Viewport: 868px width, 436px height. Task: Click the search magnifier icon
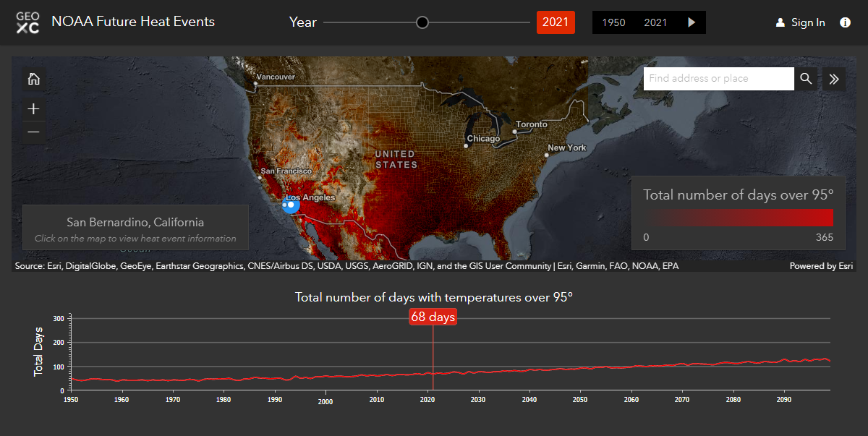tap(806, 79)
